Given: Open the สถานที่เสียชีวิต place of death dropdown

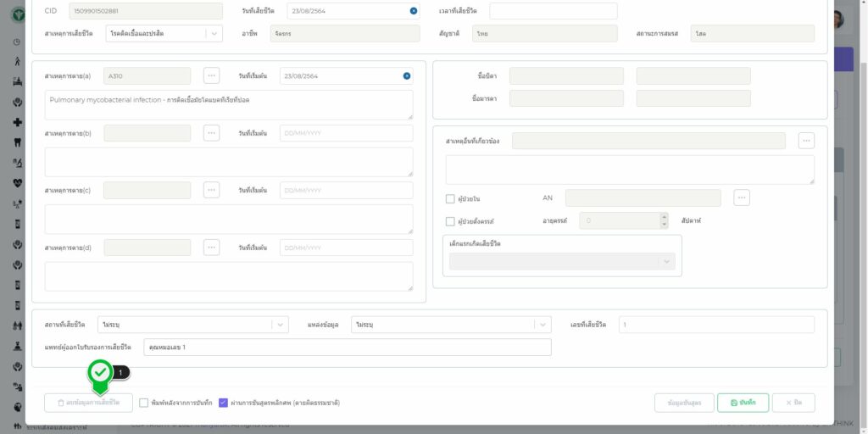Looking at the screenshot, I should 279,325.
